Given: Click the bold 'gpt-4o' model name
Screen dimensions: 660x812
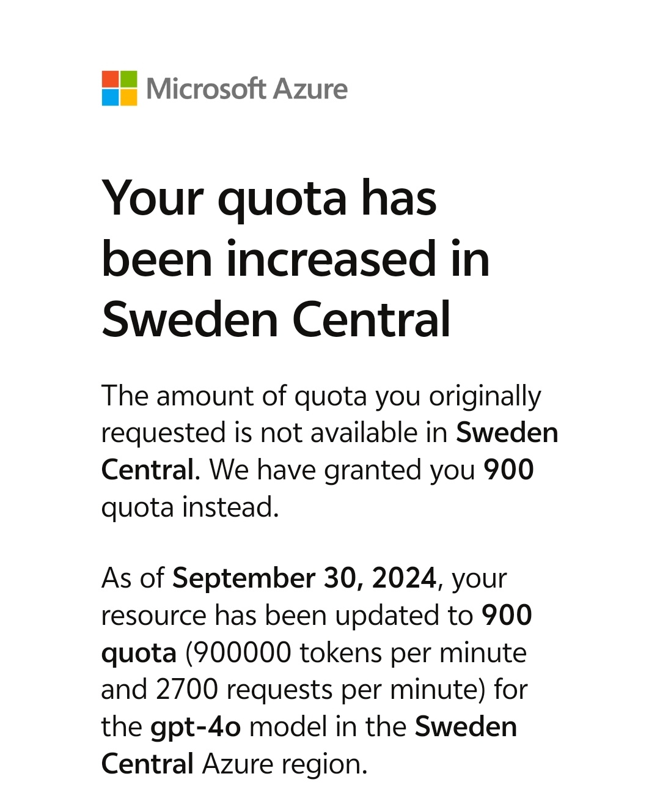Looking at the screenshot, I should [196, 727].
